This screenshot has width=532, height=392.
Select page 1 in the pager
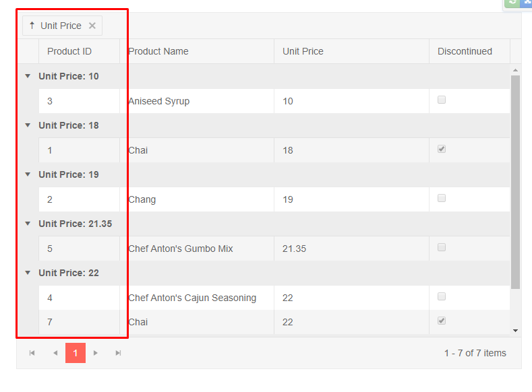click(x=76, y=353)
